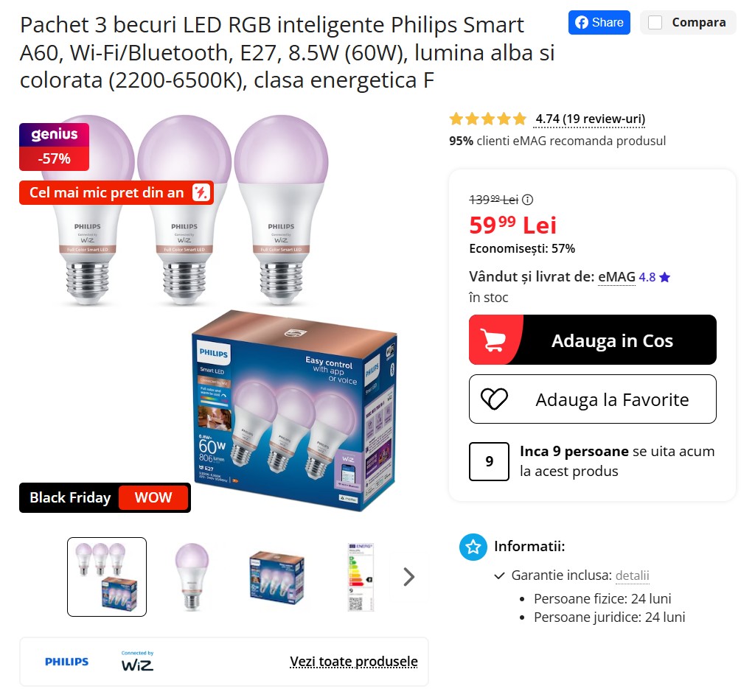Tick the Compara checkbox

655,23
